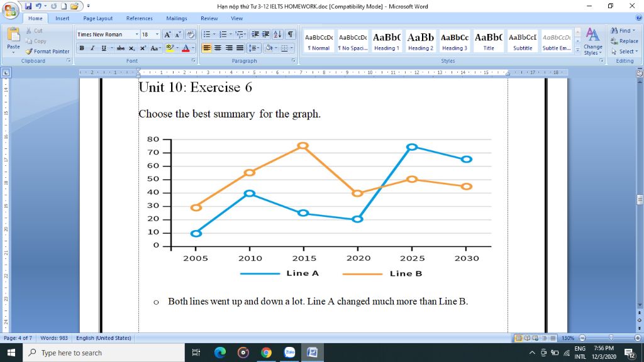Image resolution: width=644 pixels, height=362 pixels.
Task: Open Windows Start menu
Action: pos(11,353)
